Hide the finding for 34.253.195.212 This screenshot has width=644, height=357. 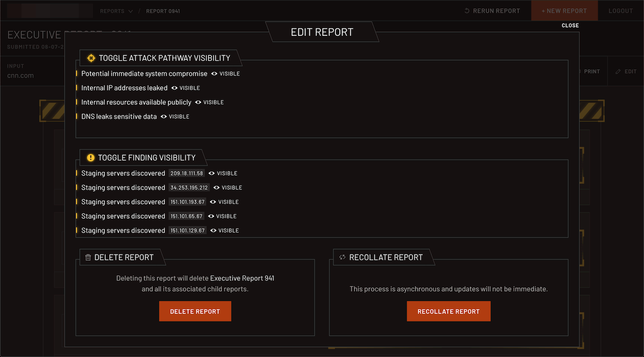(x=228, y=188)
